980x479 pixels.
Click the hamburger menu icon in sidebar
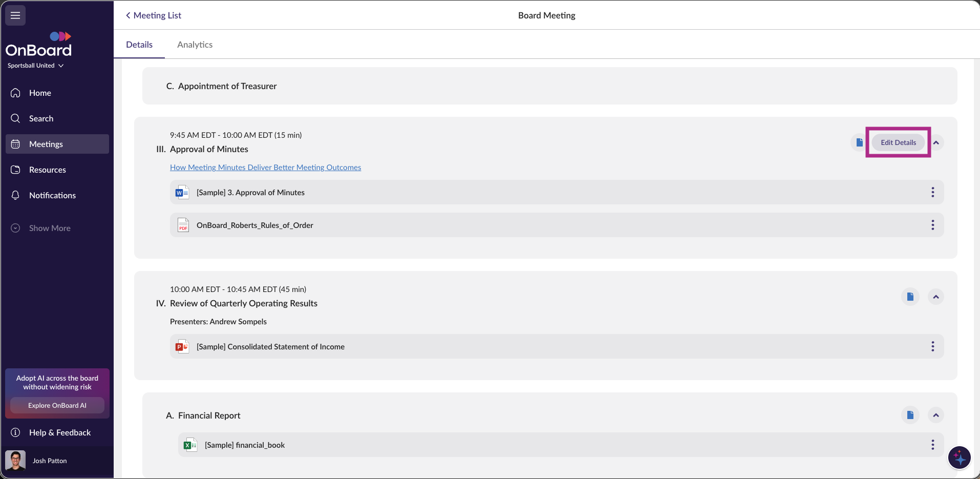[15, 15]
